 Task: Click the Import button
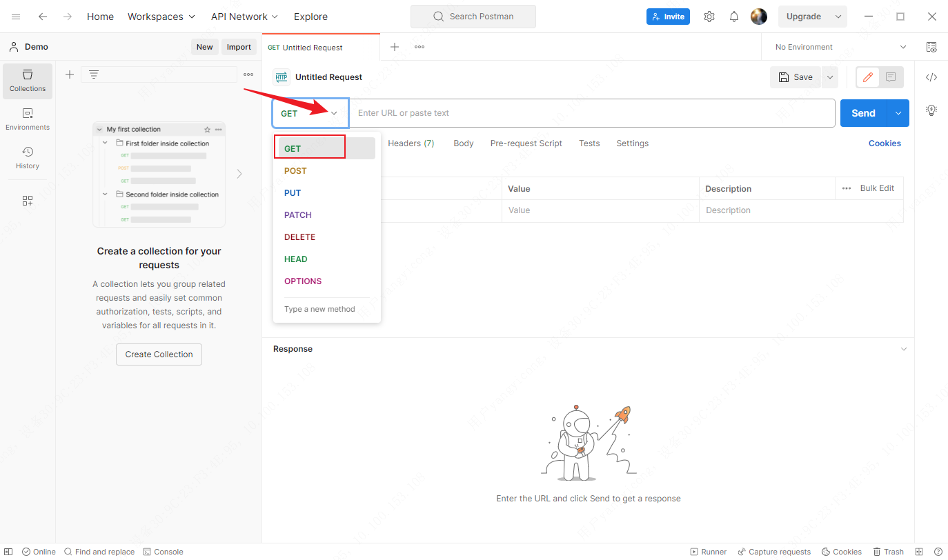(239, 47)
